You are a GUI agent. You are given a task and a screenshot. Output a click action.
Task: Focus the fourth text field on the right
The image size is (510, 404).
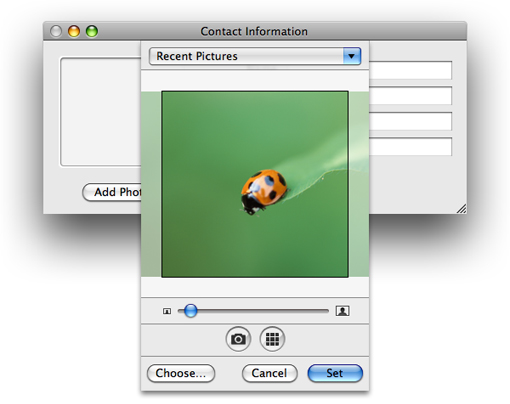tap(410, 146)
